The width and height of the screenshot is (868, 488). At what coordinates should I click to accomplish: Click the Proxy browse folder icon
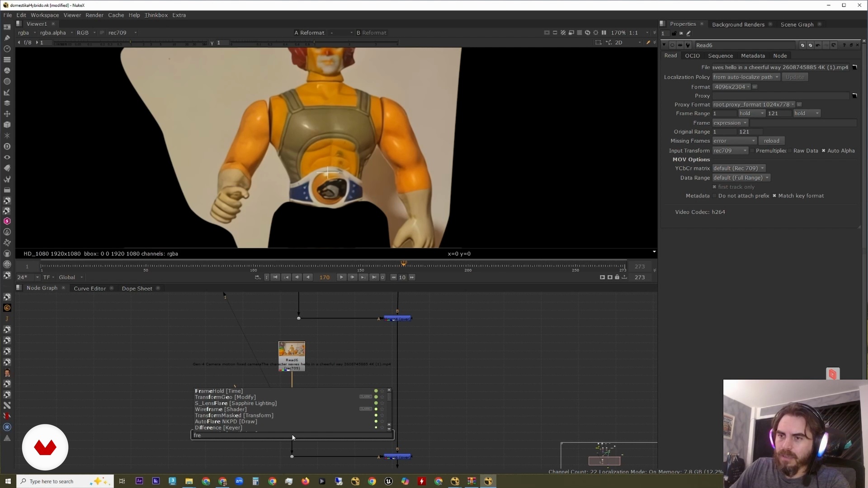pos(854,96)
